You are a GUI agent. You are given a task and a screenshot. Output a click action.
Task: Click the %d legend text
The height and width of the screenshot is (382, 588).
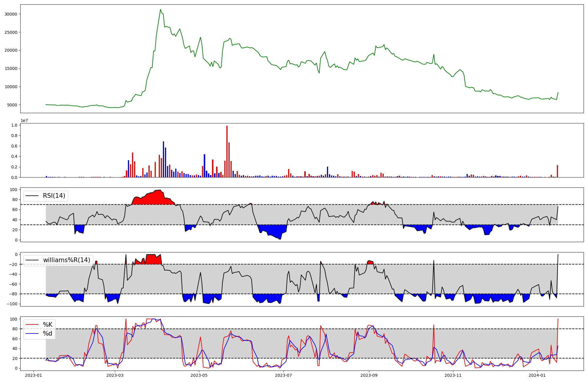[48, 334]
